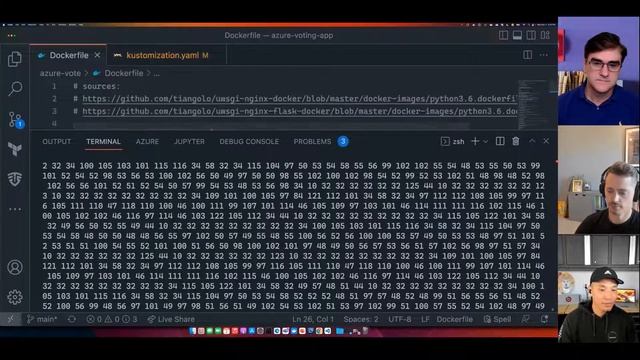This screenshot has width=640, height=360.
Task: Start a Live Share session
Action: pyautogui.click(x=171, y=319)
